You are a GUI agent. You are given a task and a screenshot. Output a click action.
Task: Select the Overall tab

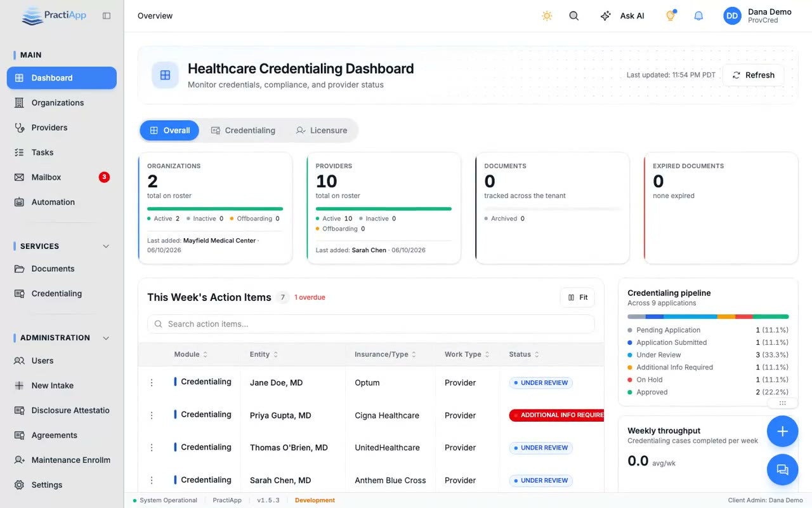click(169, 130)
